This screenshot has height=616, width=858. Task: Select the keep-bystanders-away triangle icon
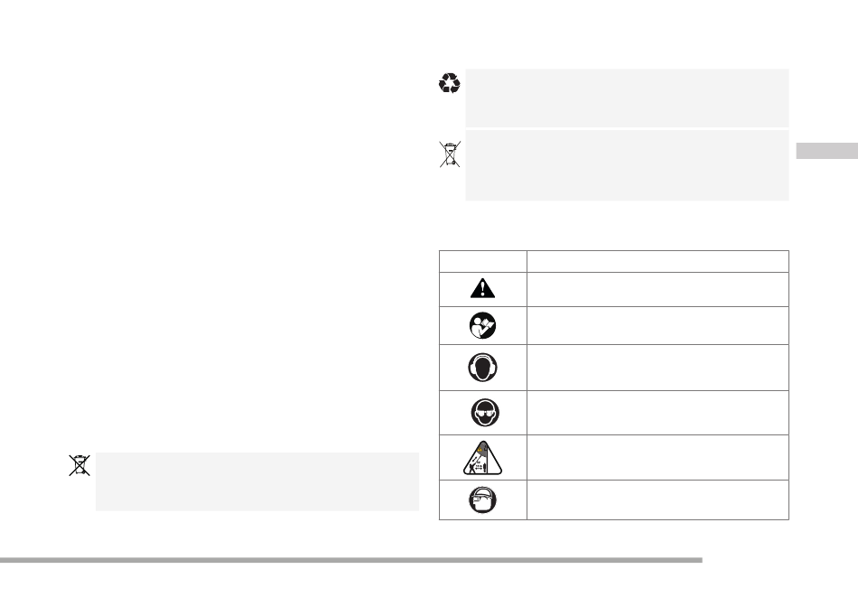482,458
